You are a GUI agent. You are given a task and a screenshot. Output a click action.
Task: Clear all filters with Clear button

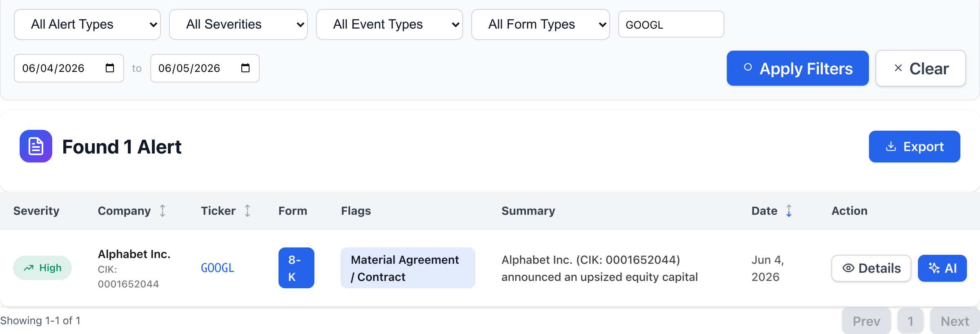(921, 68)
